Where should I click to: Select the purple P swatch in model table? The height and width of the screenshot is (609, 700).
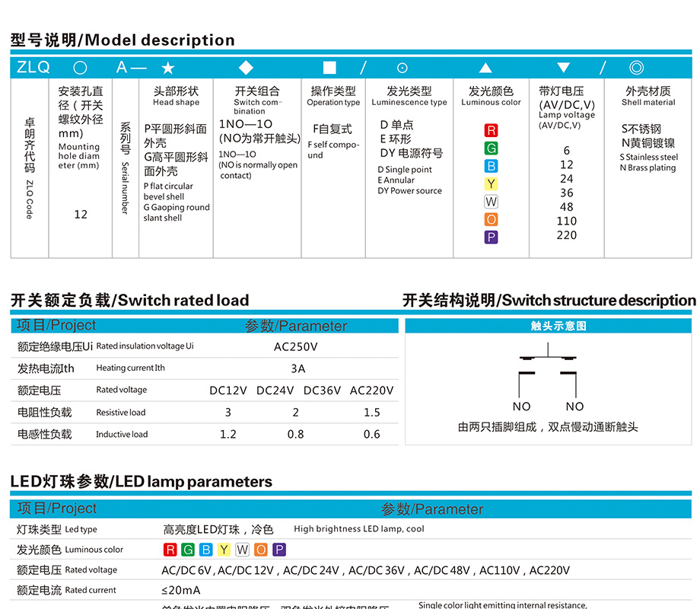(491, 237)
